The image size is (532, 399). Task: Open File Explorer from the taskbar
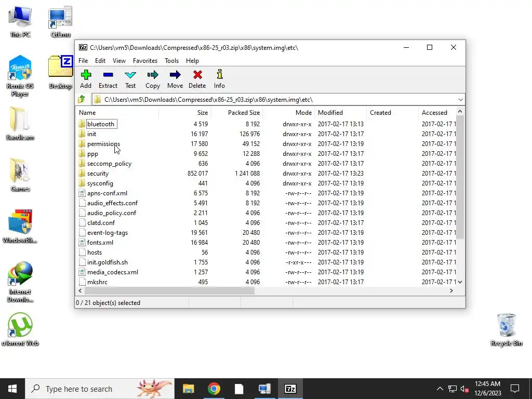188,389
